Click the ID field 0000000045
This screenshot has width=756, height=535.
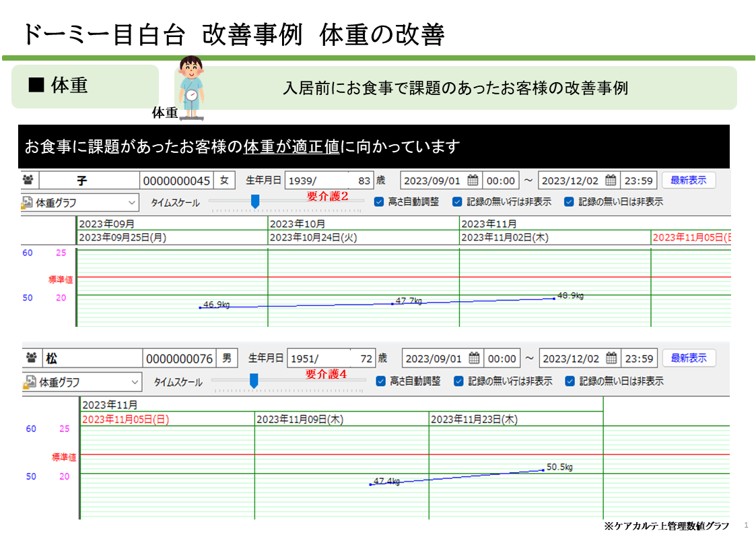176,181
